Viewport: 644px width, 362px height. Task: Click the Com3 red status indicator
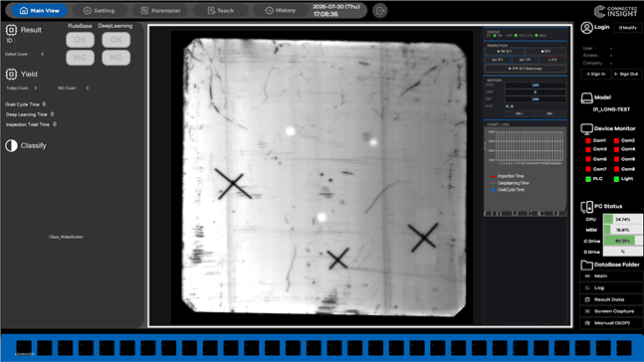pos(588,149)
